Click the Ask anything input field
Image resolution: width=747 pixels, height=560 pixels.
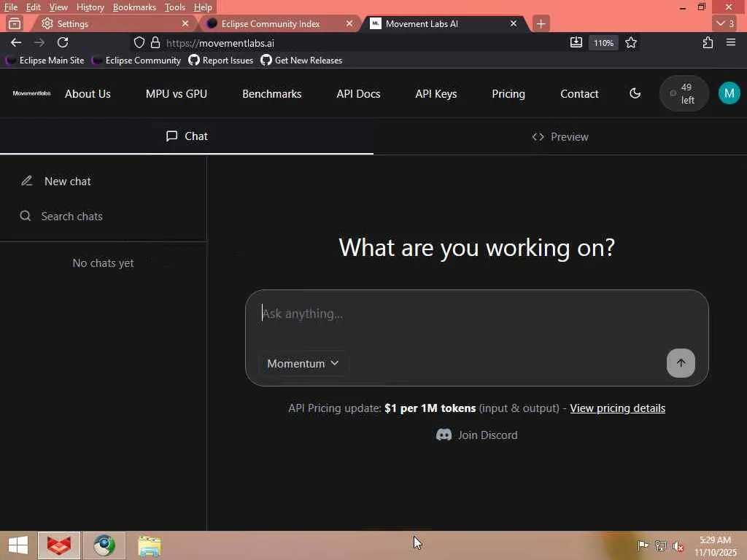click(476, 314)
